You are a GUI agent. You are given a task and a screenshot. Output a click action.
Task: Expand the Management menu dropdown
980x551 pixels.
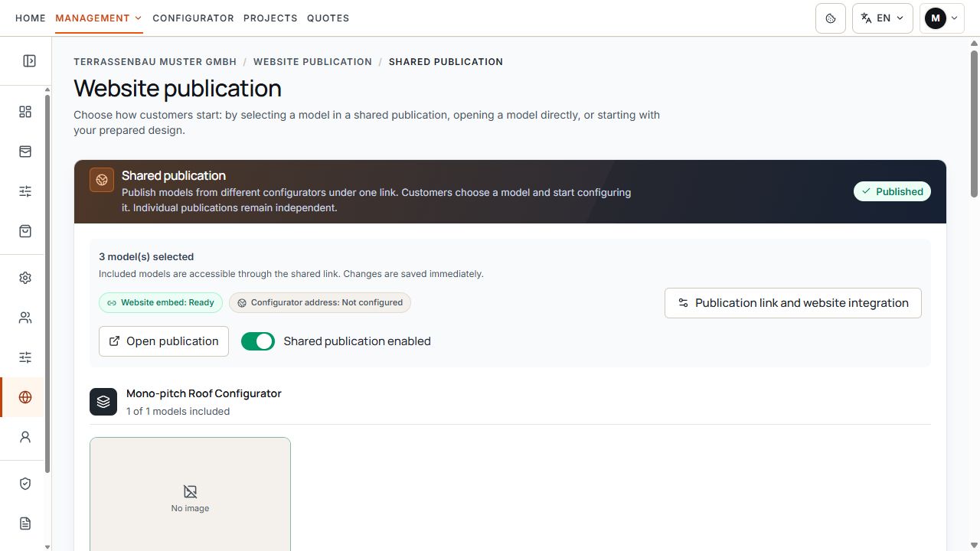[99, 18]
